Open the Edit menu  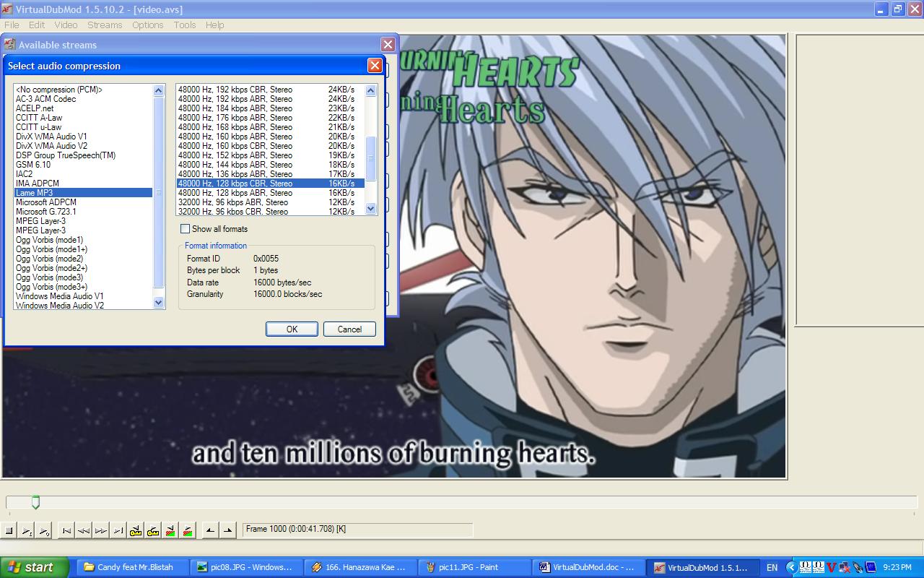37,25
